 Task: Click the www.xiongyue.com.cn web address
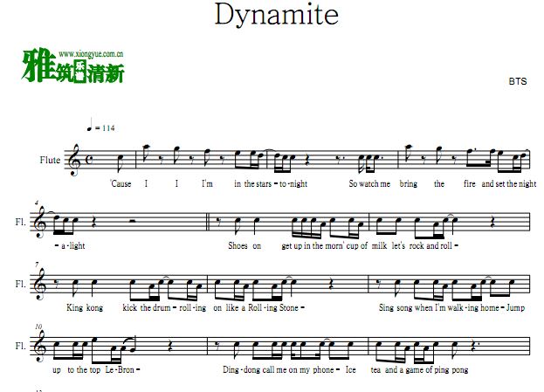(x=91, y=54)
